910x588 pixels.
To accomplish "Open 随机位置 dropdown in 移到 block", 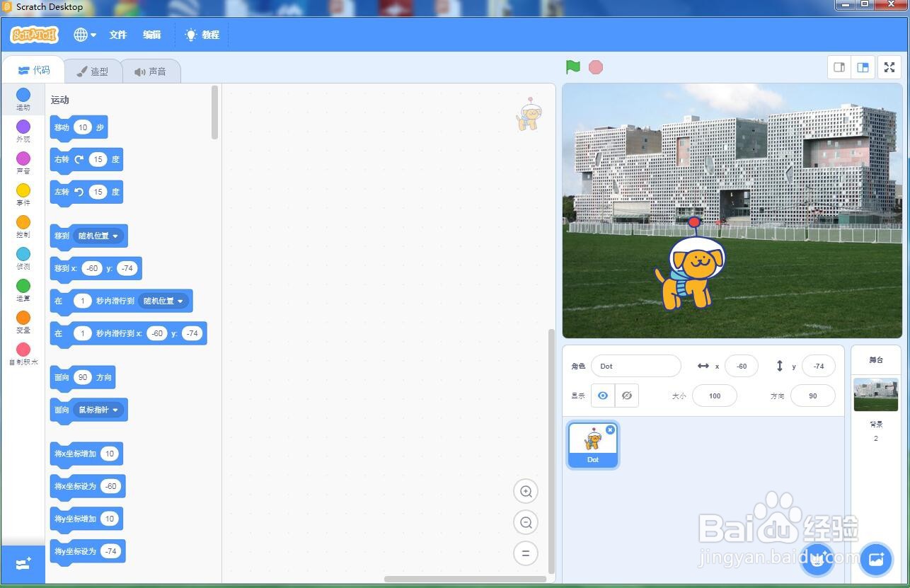I will tap(99, 236).
